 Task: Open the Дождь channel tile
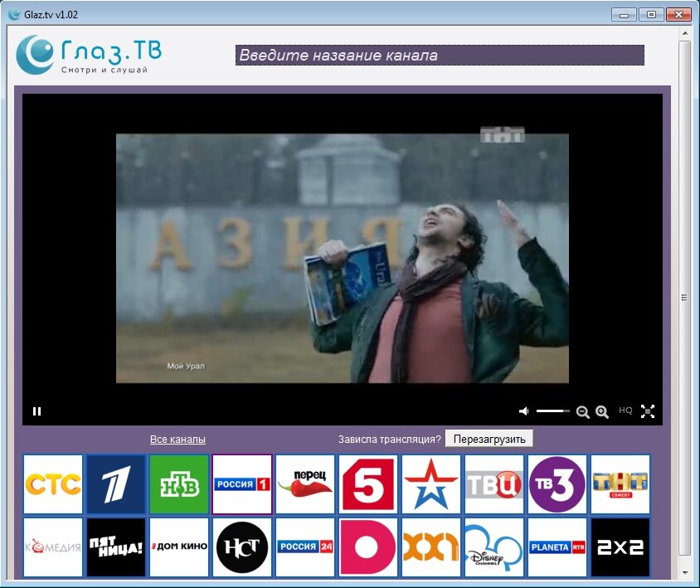368,547
